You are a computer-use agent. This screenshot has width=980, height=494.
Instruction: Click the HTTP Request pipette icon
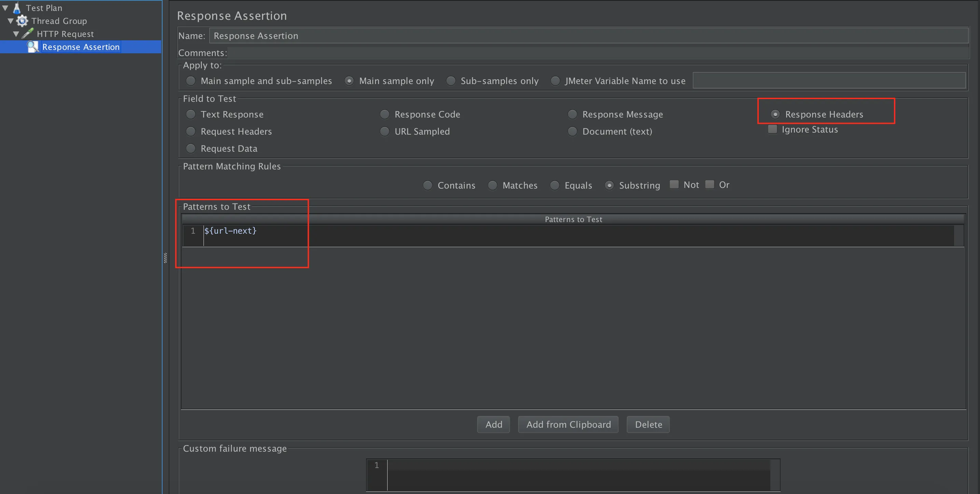click(x=27, y=33)
